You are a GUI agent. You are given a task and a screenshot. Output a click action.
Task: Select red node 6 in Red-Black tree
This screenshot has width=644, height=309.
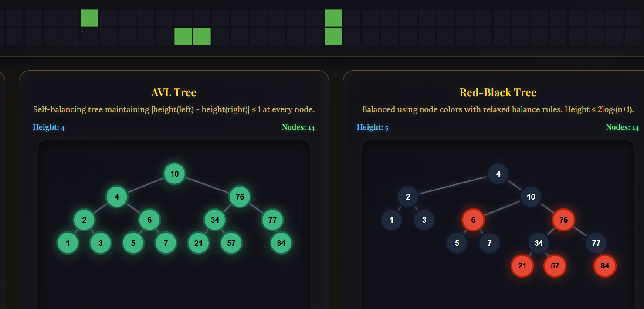point(473,220)
